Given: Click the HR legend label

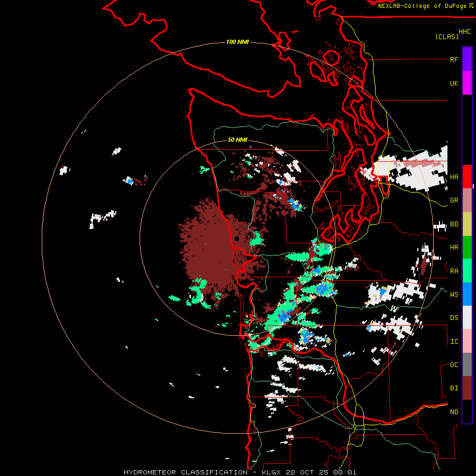Looking at the screenshot, I should [x=454, y=248].
